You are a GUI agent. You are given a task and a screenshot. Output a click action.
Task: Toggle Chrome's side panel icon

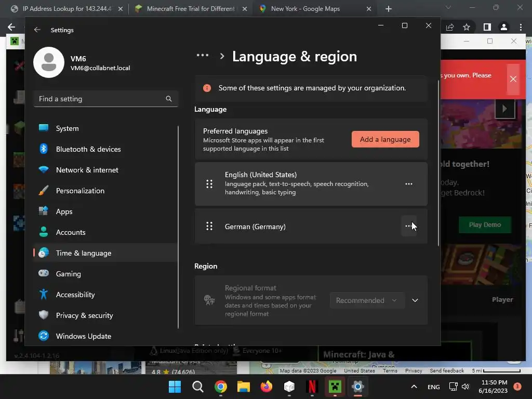[x=487, y=27]
